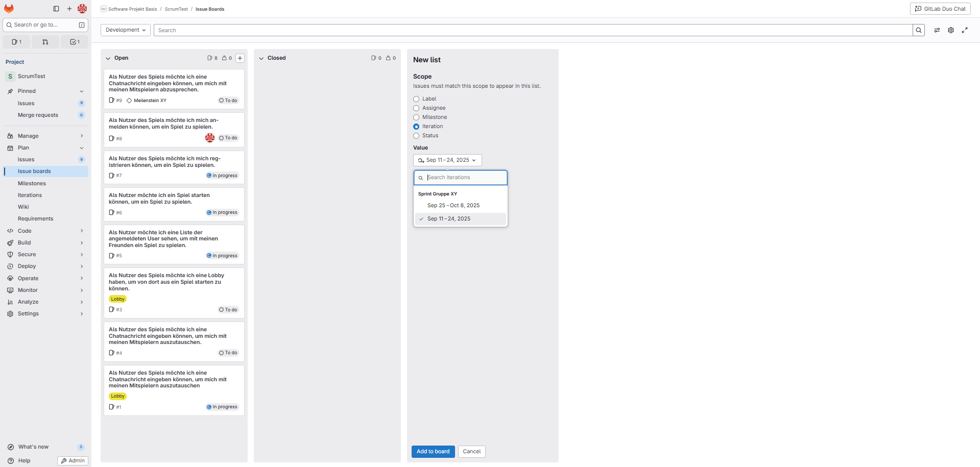Open the iteration value dropdown
980x467 pixels.
click(447, 160)
